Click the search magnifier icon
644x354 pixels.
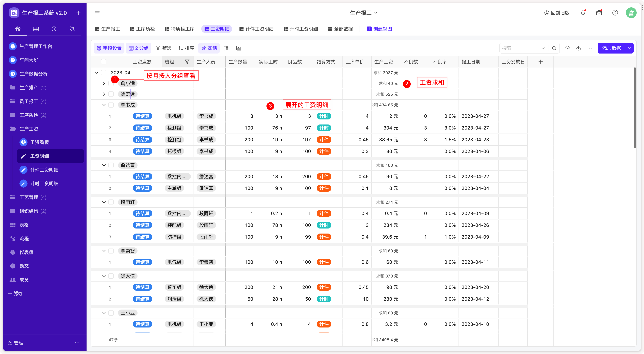click(554, 48)
